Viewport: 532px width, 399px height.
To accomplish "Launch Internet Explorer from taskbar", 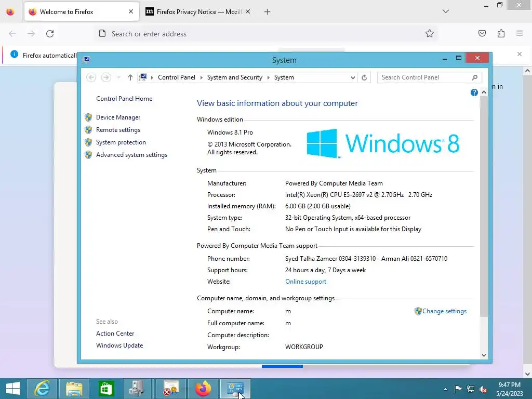I will tap(42, 389).
